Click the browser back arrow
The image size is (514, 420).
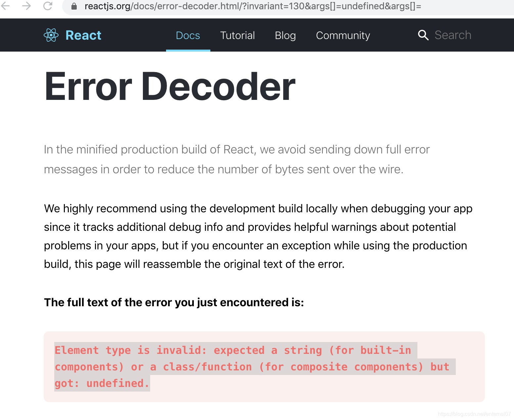coord(5,6)
